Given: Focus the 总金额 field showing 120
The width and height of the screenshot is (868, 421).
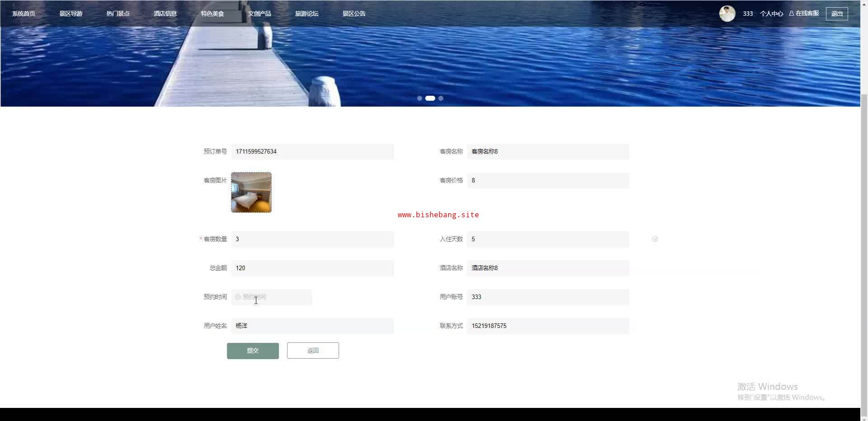Looking at the screenshot, I should point(312,268).
